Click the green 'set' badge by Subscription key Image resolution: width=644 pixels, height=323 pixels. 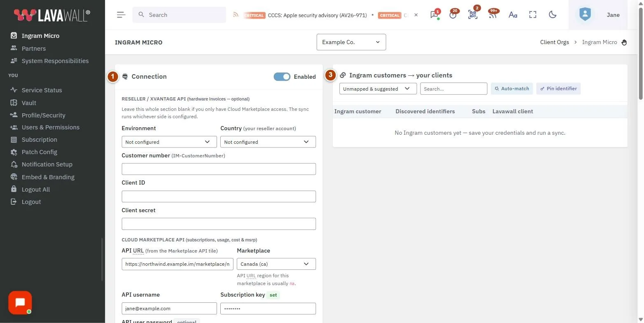pos(273,295)
